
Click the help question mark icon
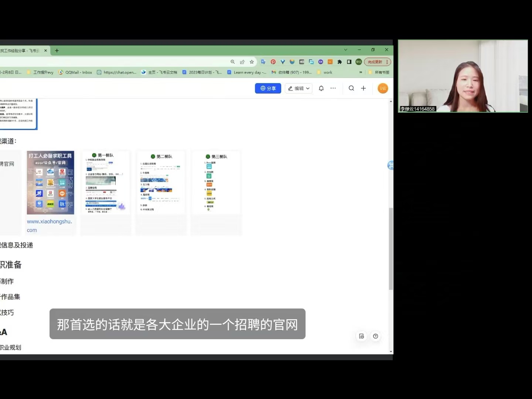pos(375,336)
